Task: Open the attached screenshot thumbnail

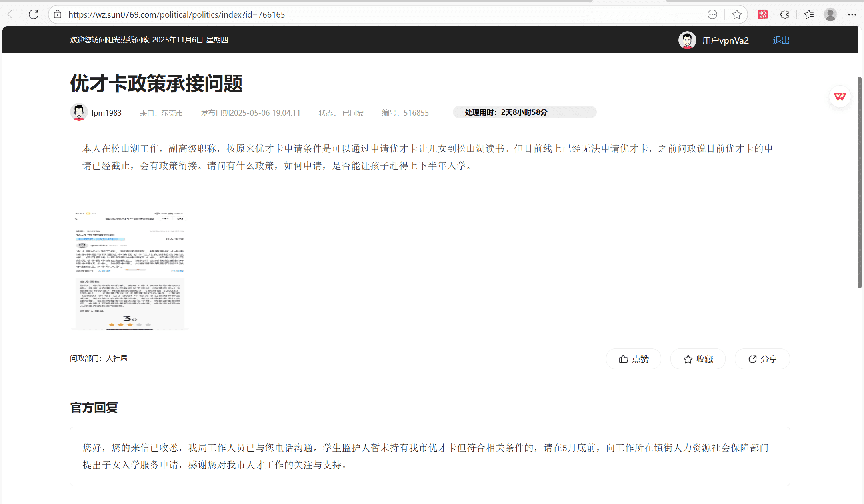Action: 130,270
